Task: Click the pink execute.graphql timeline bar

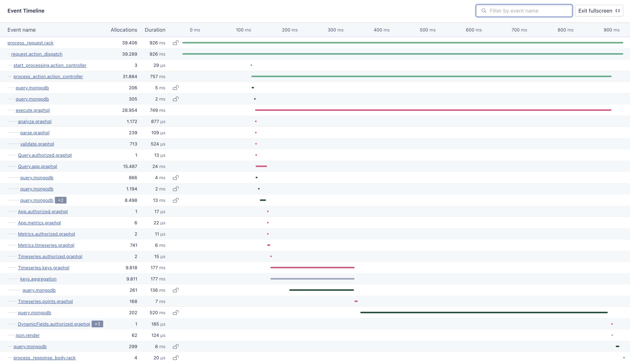Action: pyautogui.click(x=433, y=110)
